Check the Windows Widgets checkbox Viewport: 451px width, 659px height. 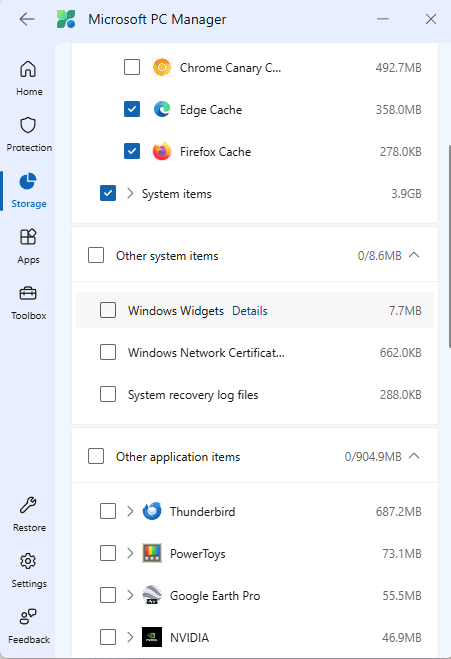tap(108, 310)
